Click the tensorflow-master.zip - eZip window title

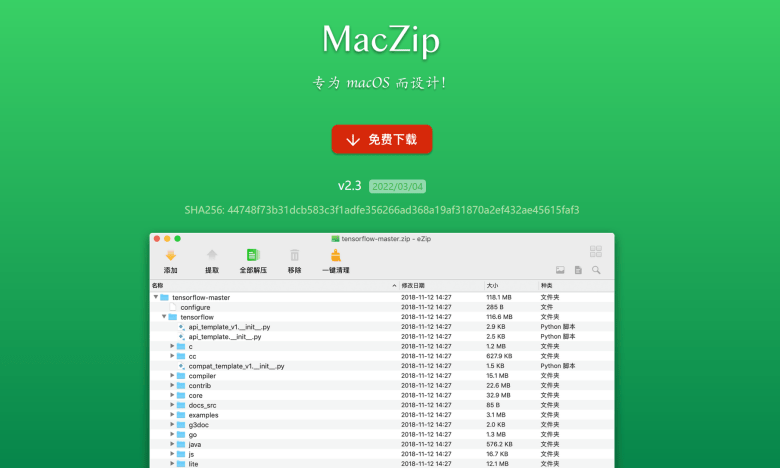[x=386, y=239]
